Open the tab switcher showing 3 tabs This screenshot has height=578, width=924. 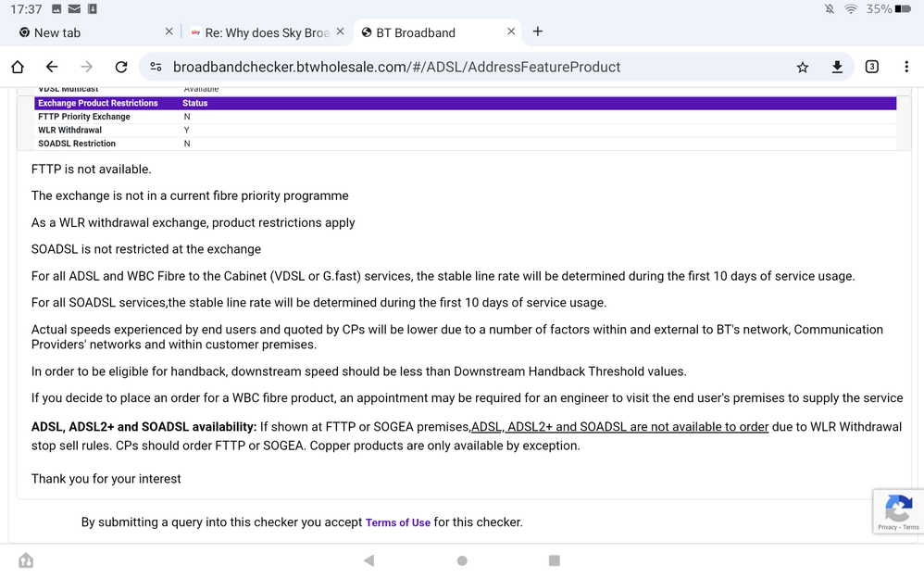coord(871,66)
